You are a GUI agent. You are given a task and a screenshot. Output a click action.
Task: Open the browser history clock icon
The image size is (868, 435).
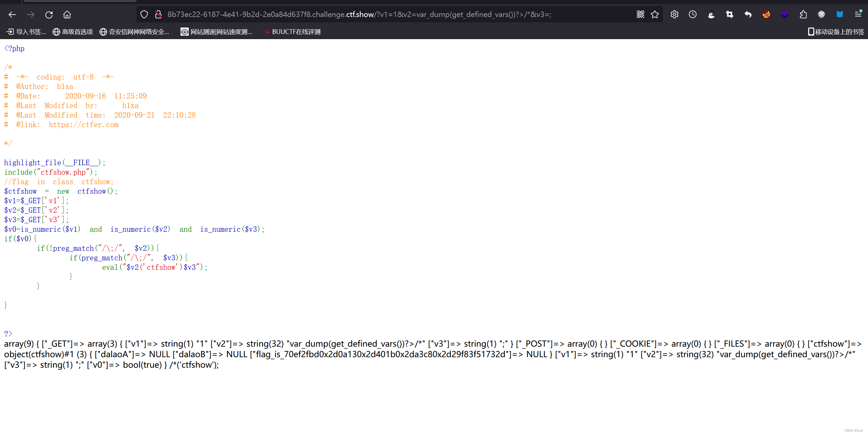693,14
